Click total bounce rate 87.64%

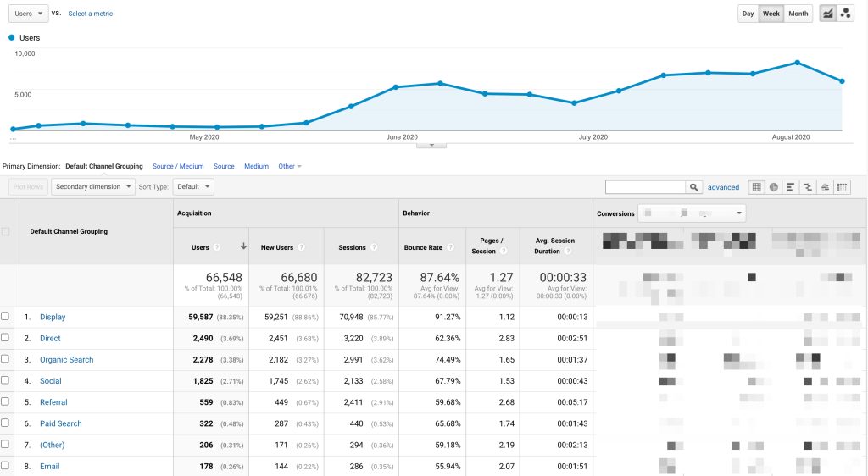440,277
